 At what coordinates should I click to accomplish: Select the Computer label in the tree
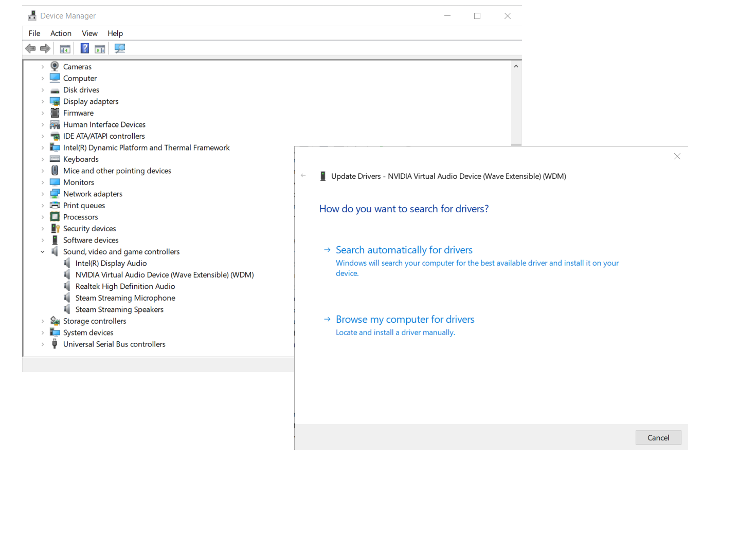point(80,78)
